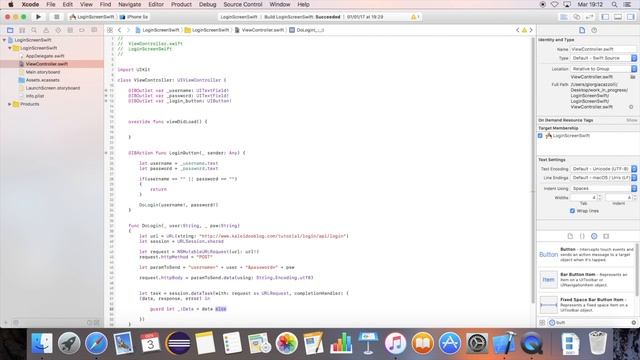
Task: Select Assets.xcassets in navigator
Action: pyautogui.click(x=42, y=80)
